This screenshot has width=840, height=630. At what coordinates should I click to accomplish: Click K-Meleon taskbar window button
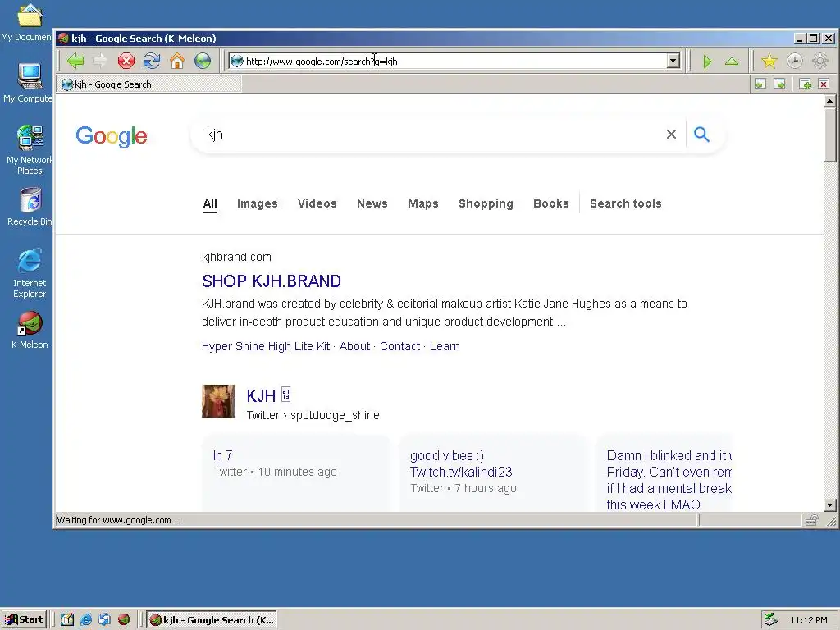212,620
